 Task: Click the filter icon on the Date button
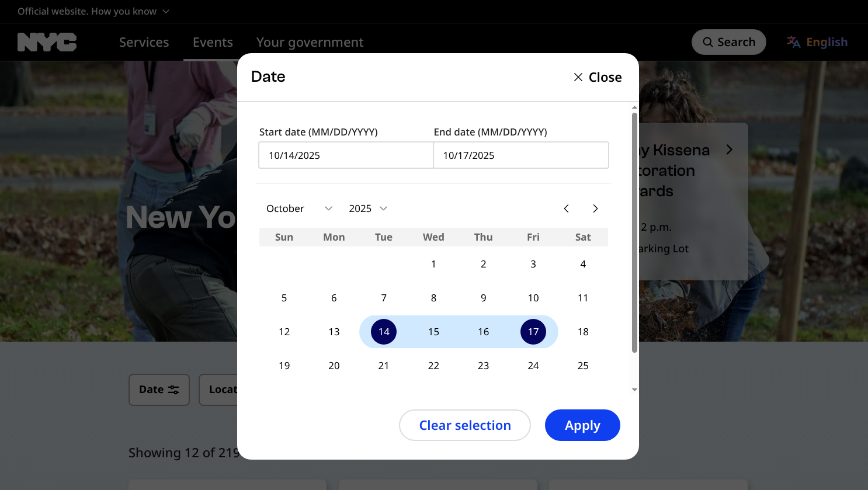click(173, 390)
